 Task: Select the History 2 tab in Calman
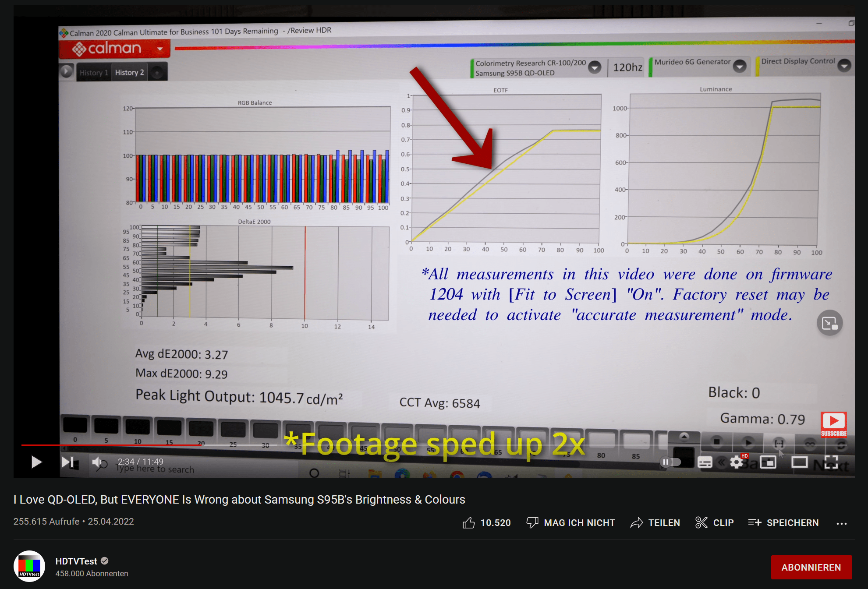[x=129, y=72]
